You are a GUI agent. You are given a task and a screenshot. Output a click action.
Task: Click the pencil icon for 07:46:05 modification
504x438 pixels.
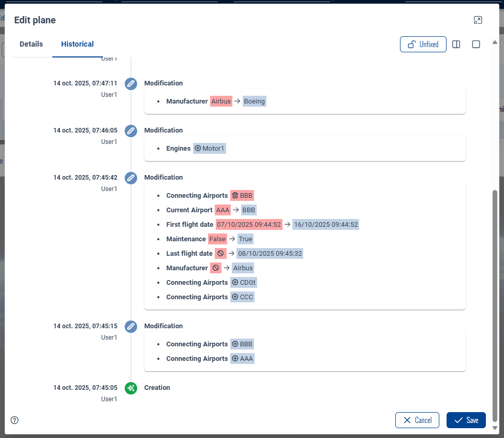tap(131, 131)
